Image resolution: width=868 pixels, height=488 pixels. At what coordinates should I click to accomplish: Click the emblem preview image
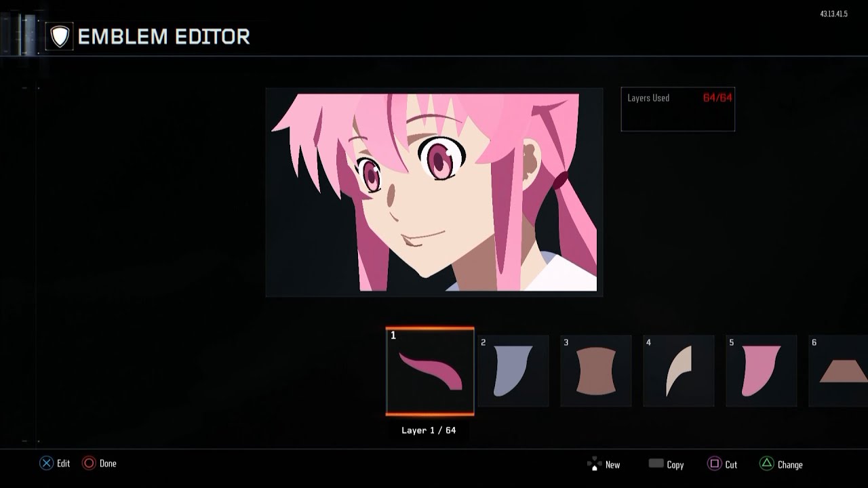click(x=434, y=192)
